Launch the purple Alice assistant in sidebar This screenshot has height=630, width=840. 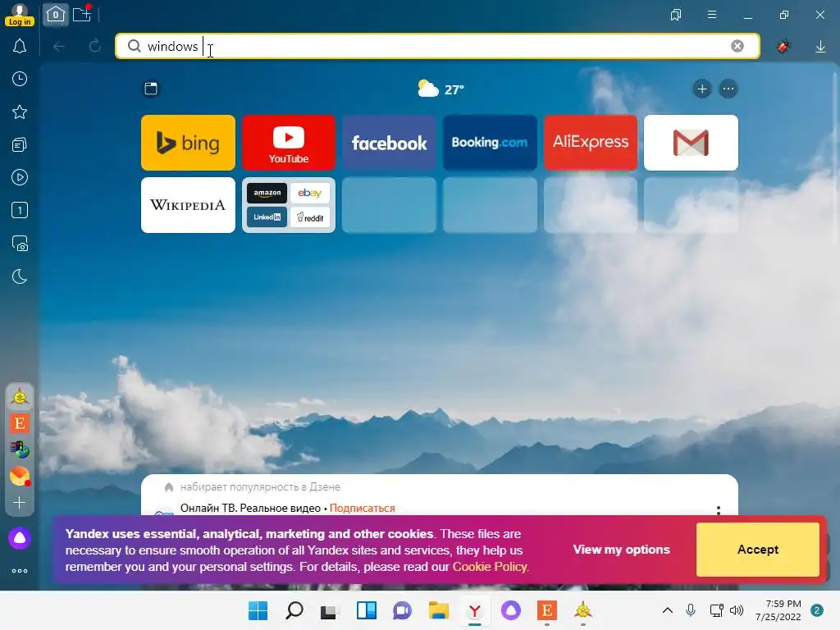(x=20, y=538)
